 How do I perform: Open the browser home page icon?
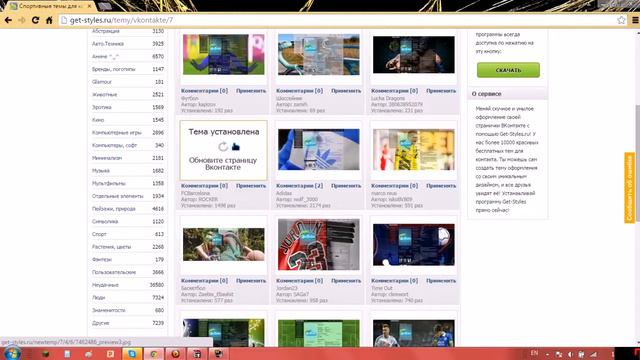pos(49,20)
